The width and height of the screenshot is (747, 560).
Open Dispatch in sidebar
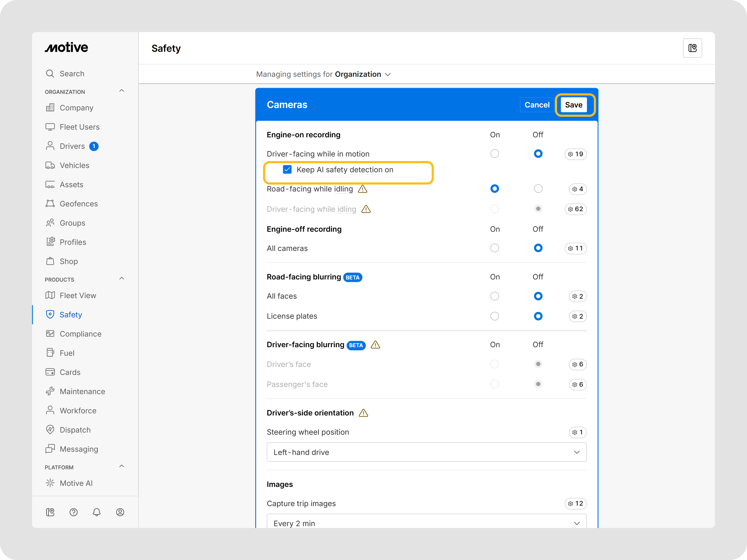[68, 430]
